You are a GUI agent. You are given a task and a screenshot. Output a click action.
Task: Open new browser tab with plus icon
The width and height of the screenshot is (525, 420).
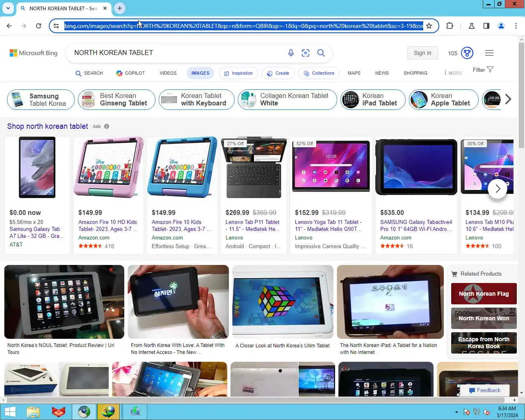click(119, 8)
